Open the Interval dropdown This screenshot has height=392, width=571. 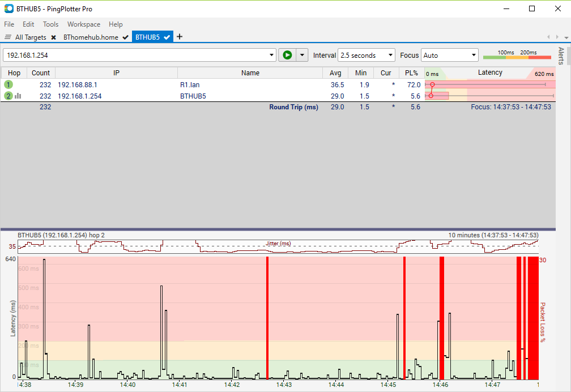[x=390, y=55]
